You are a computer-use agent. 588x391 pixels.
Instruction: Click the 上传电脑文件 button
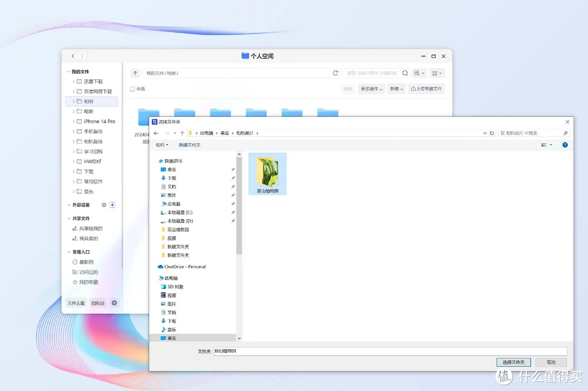[x=426, y=89]
